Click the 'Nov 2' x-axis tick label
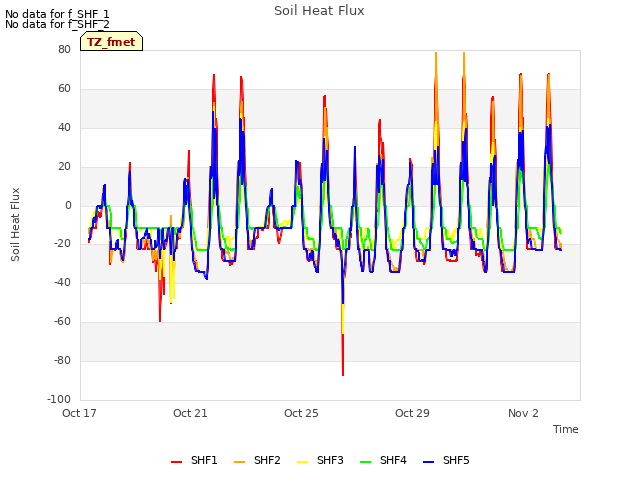 523,413
